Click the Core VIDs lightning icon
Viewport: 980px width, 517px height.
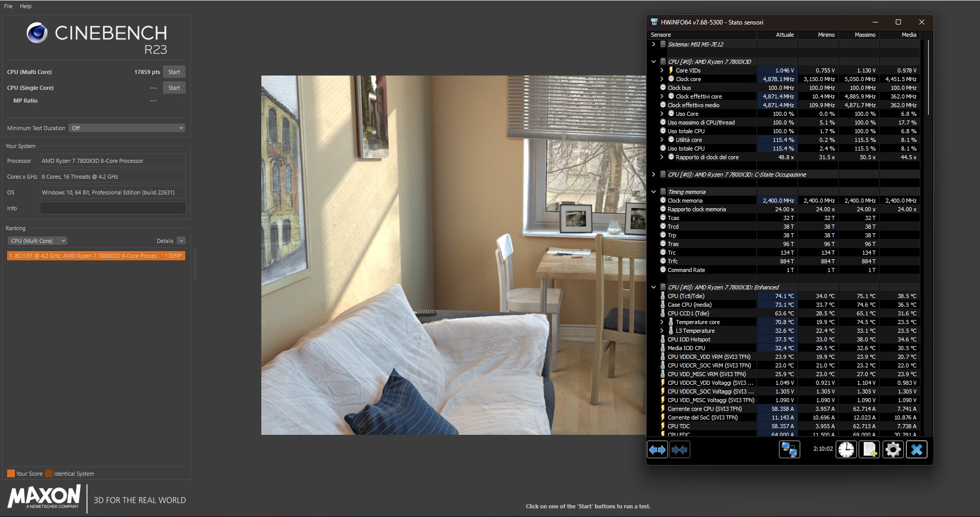[671, 70]
